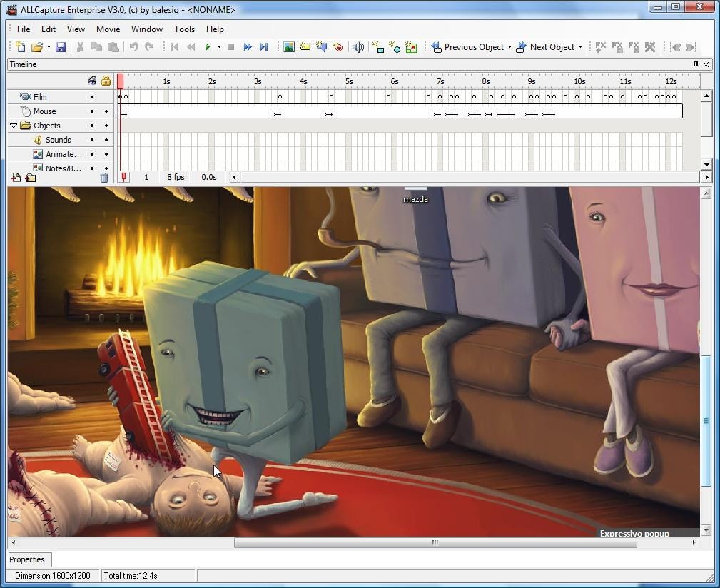Step forward with the fast-forward button

[248, 47]
